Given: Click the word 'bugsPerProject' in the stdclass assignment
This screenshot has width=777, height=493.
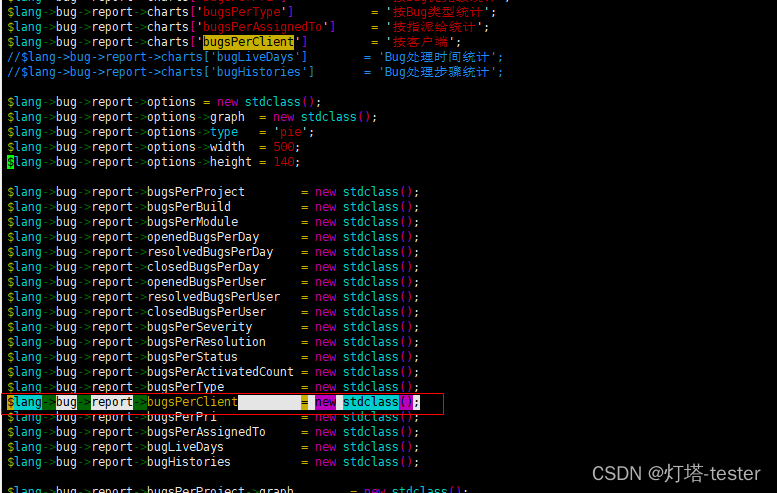Looking at the screenshot, I should [x=196, y=192].
